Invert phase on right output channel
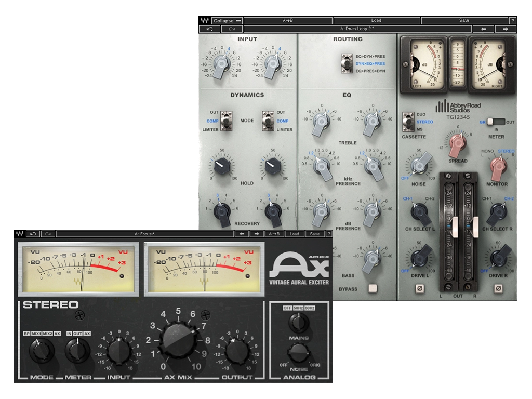 (x=498, y=289)
